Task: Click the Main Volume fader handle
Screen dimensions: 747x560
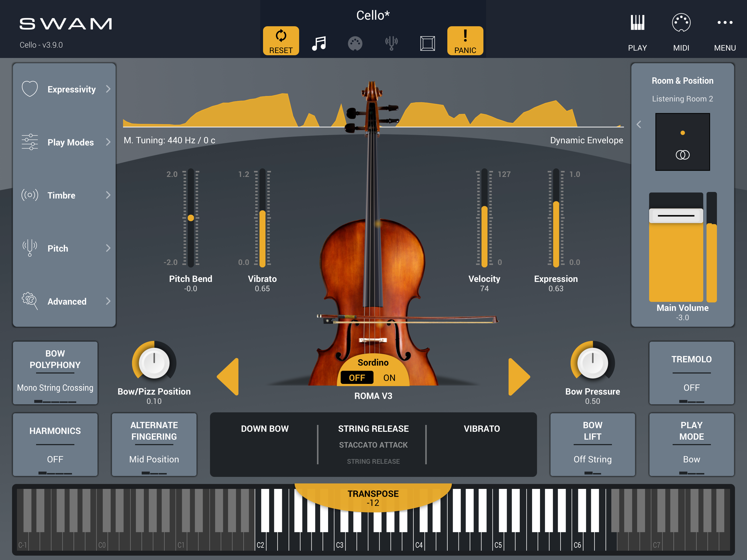Action: point(676,215)
